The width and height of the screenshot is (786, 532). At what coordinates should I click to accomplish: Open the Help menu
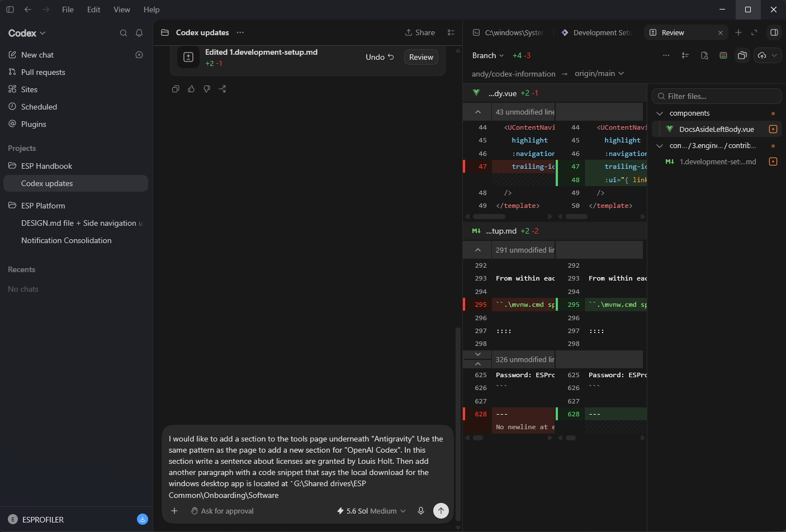click(x=151, y=9)
